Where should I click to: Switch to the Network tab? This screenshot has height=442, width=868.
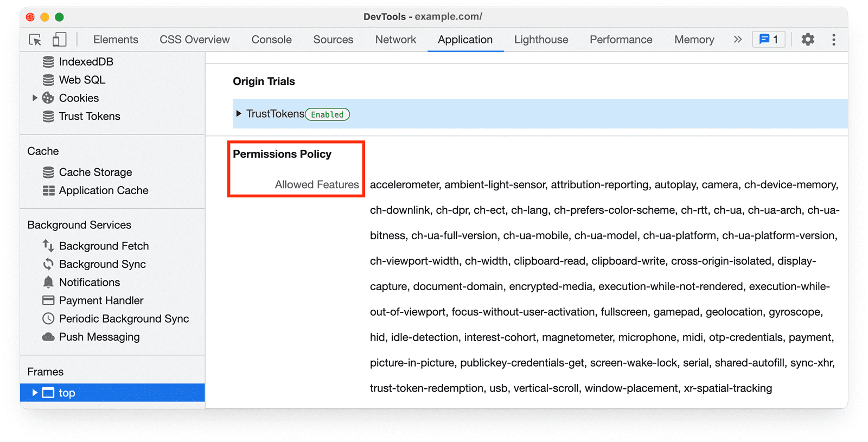point(395,40)
